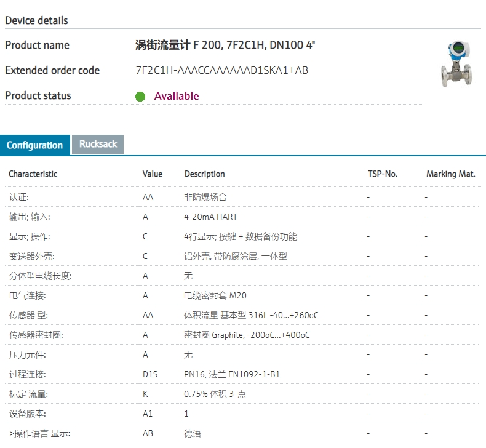Screen dimensions: 486x448
Task: Click the TSP-No. column header
Action: [x=383, y=174]
